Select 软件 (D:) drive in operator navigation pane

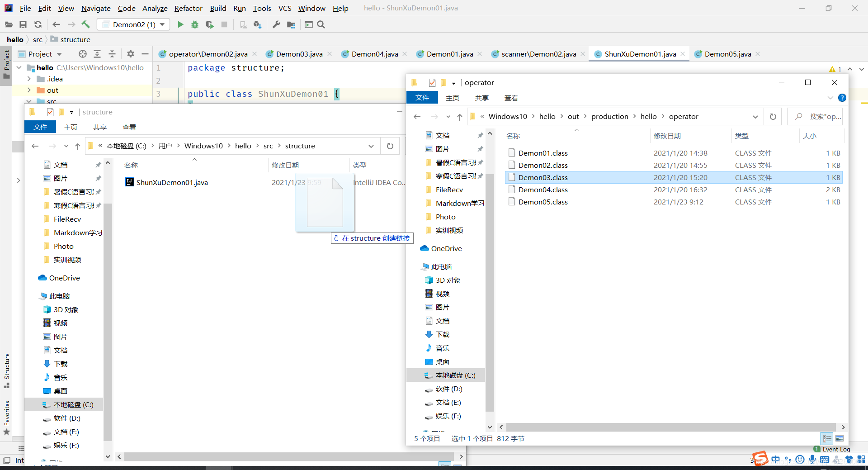(448, 389)
